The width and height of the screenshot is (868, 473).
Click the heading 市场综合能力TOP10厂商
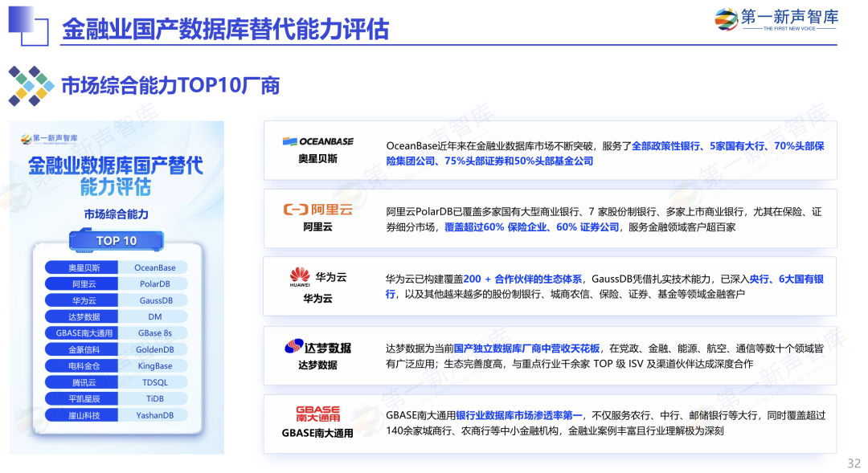[170, 85]
